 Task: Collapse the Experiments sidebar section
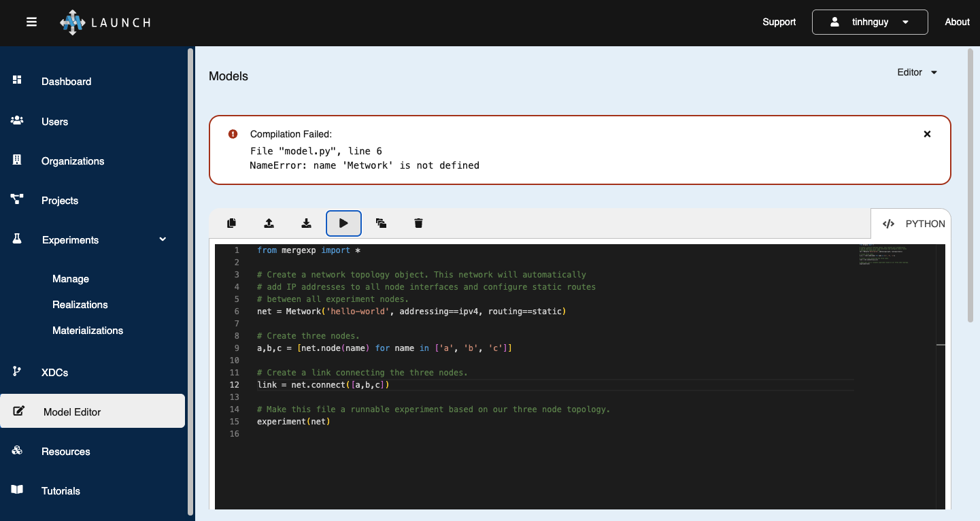pos(163,239)
